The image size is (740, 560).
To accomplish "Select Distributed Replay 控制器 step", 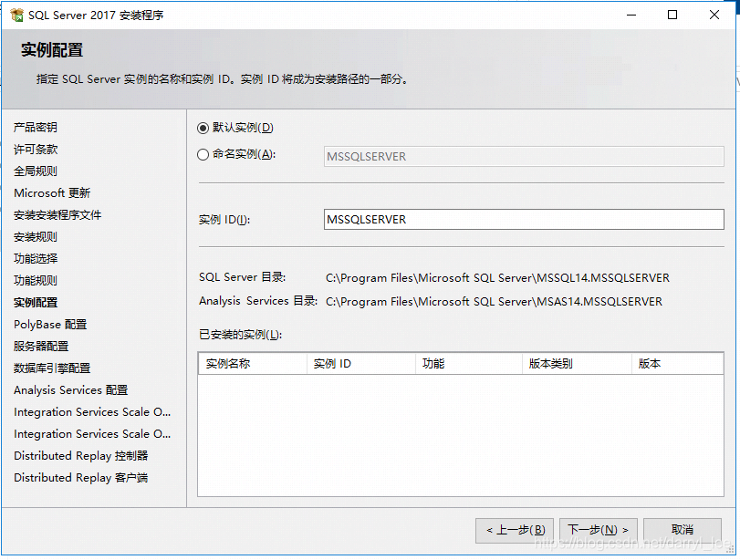I will (80, 456).
